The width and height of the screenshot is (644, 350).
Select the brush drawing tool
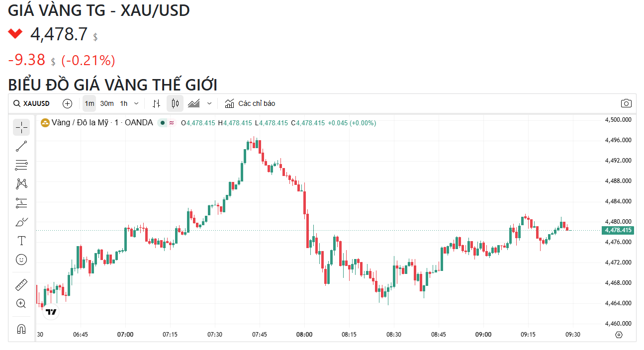point(21,222)
